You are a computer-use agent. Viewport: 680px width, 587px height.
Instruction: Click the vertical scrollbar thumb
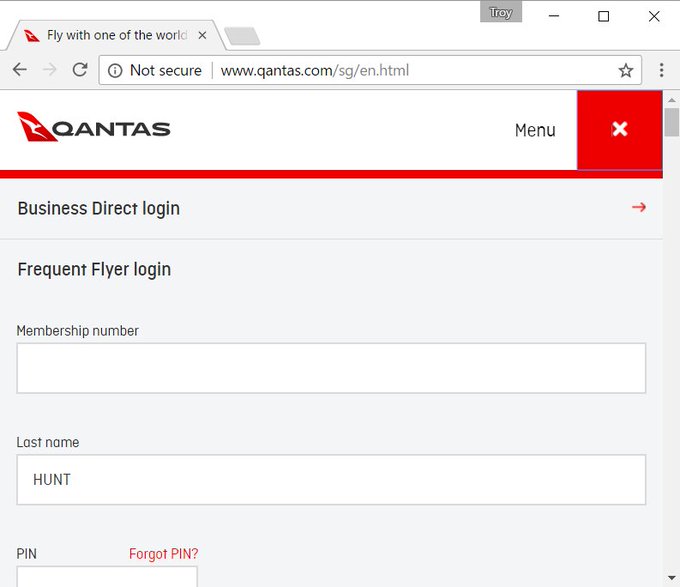(x=671, y=122)
